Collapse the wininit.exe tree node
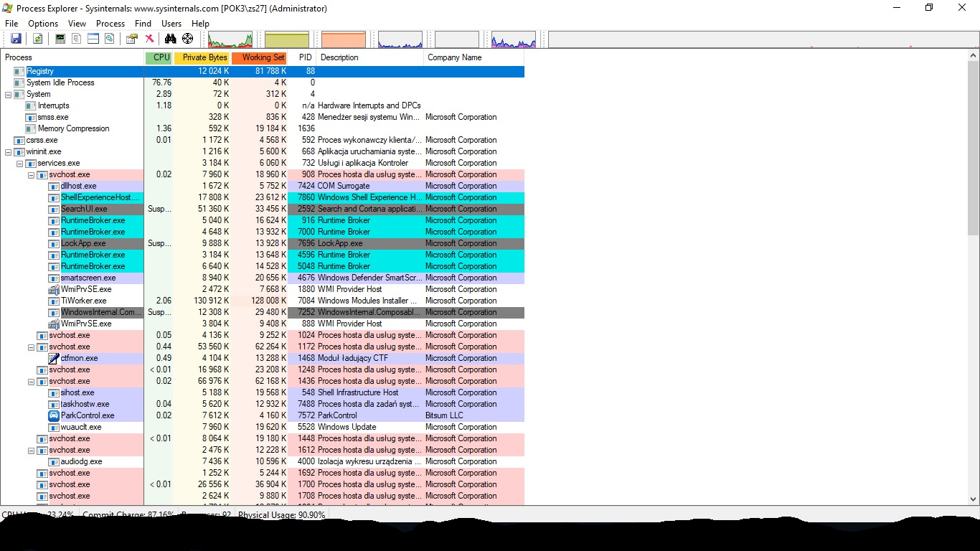The height and width of the screenshot is (551, 980). 9,151
